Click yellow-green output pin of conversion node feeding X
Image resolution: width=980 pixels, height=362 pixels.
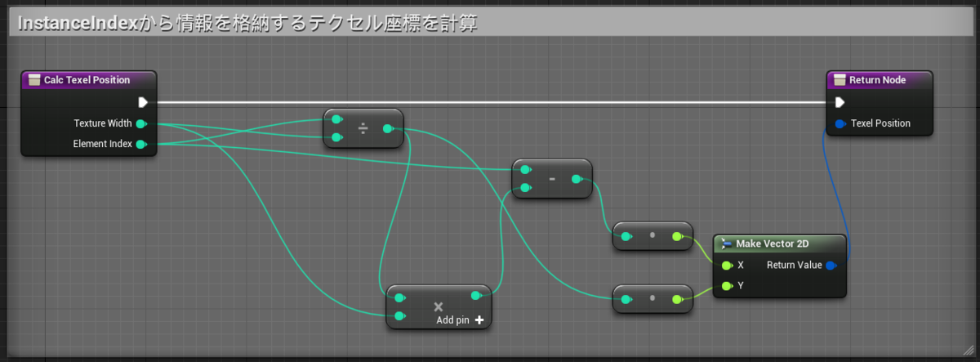tap(678, 237)
